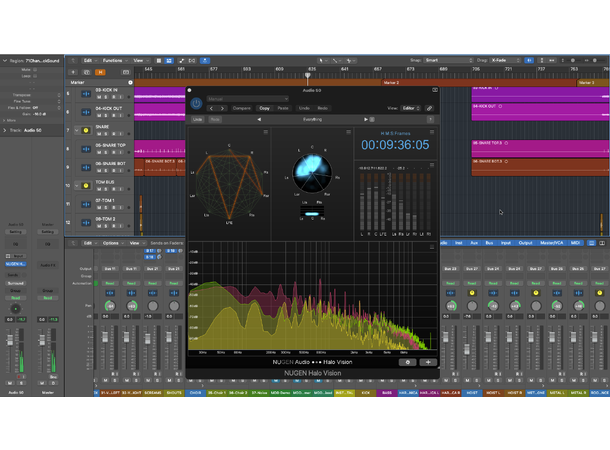Add new track with plus button
The width and height of the screenshot is (610, 450).
point(73,72)
